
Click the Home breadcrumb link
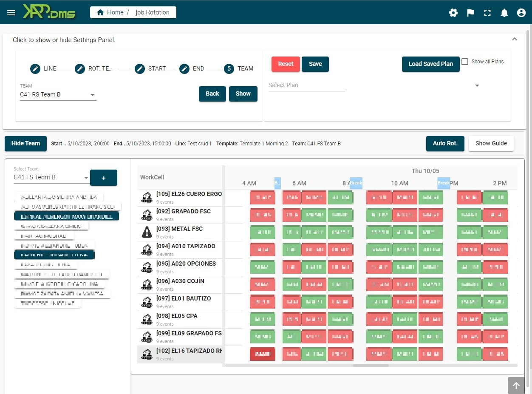[x=110, y=12]
